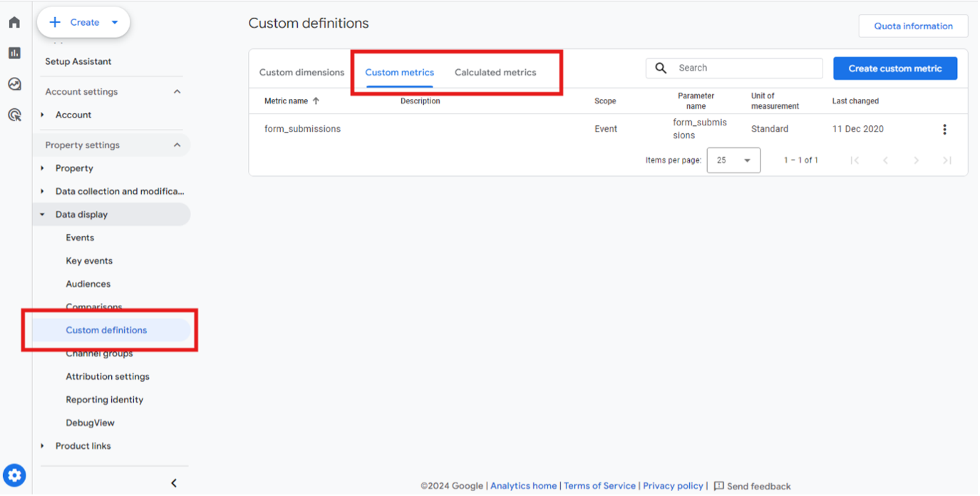Click the 11 Dec 2020 date cell
Image resolution: width=980 pixels, height=496 pixels.
tap(857, 129)
